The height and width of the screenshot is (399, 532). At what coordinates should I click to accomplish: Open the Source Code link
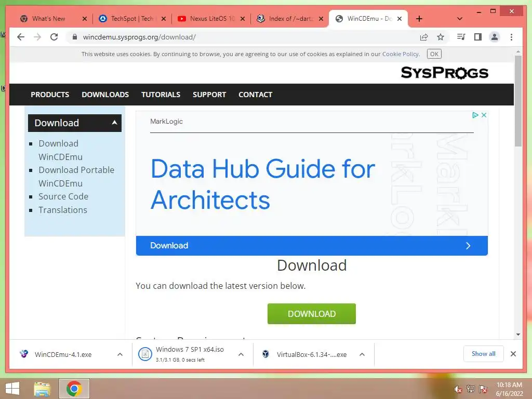click(x=63, y=196)
